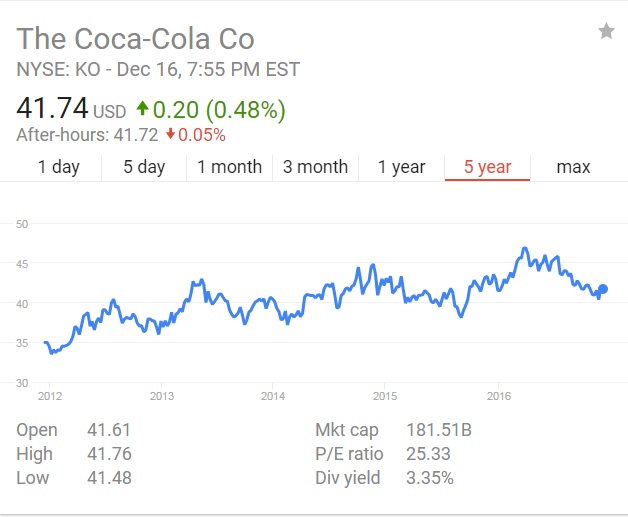The width and height of the screenshot is (628, 517).
Task: Click the blue endpoint dot on the chart
Action: pyautogui.click(x=602, y=289)
